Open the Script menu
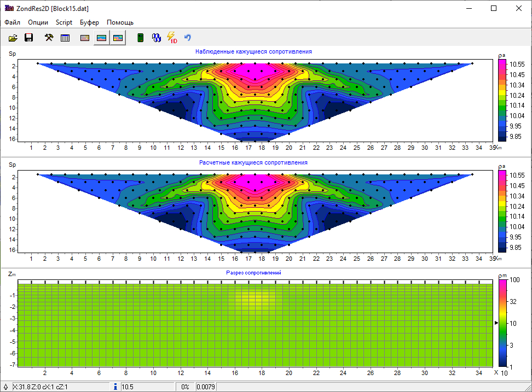 [x=64, y=22]
